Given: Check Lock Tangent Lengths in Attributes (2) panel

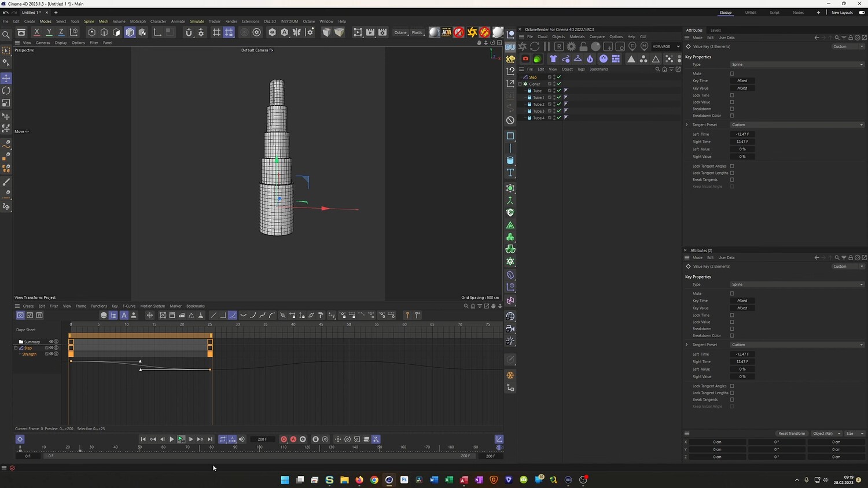Looking at the screenshot, I should (732, 393).
